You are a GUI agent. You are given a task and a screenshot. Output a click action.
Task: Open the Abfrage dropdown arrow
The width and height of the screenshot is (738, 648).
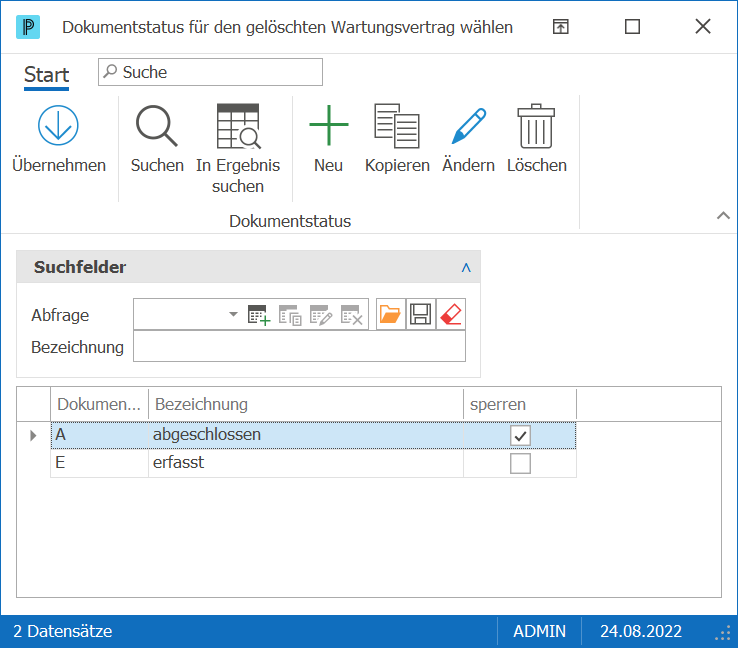(233, 314)
